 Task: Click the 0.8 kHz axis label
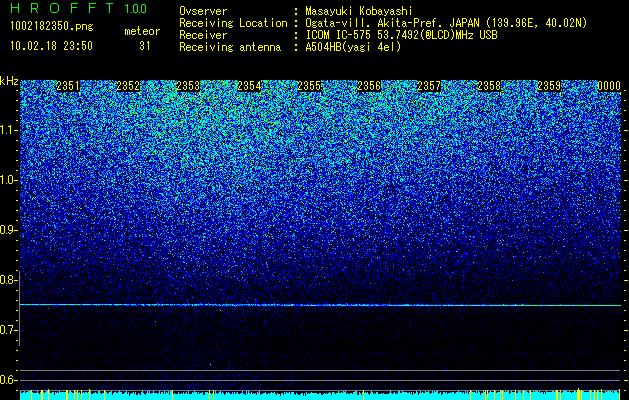tap(8, 280)
